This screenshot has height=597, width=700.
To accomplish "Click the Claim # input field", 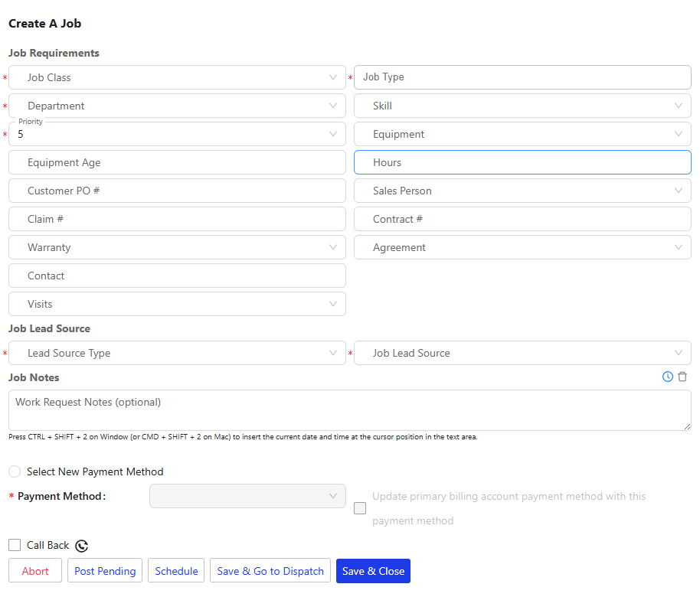I will click(177, 219).
